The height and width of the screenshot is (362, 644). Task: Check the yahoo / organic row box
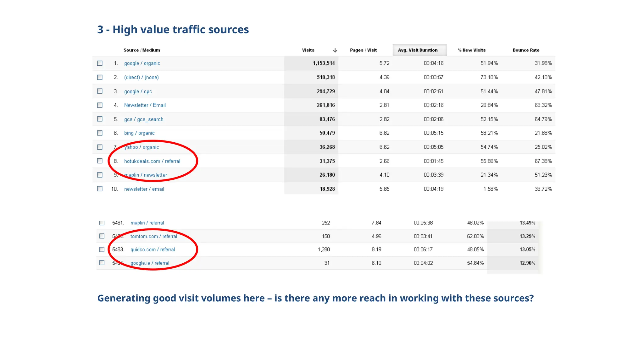tap(100, 147)
